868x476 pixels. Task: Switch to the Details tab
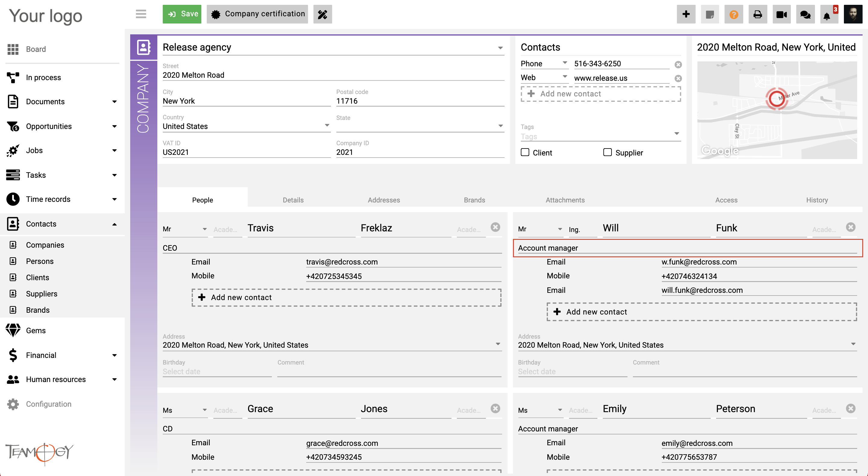coord(293,200)
